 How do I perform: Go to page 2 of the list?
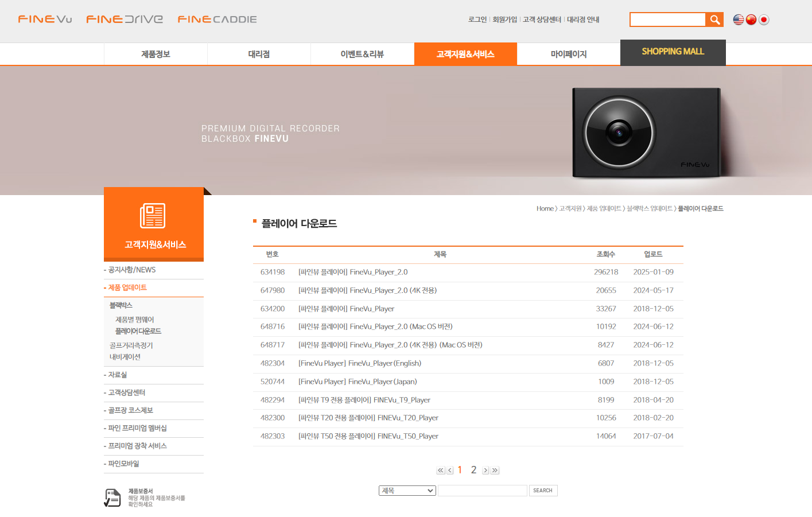pyautogui.click(x=473, y=470)
